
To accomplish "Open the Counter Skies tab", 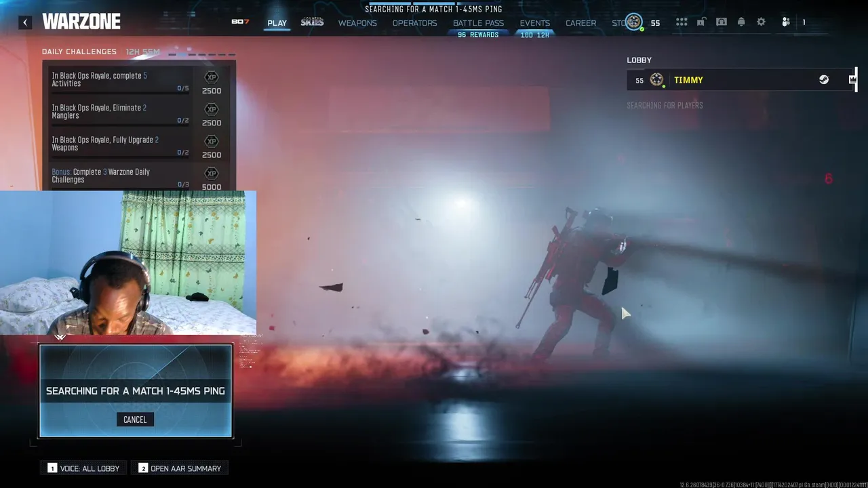I will coord(312,22).
